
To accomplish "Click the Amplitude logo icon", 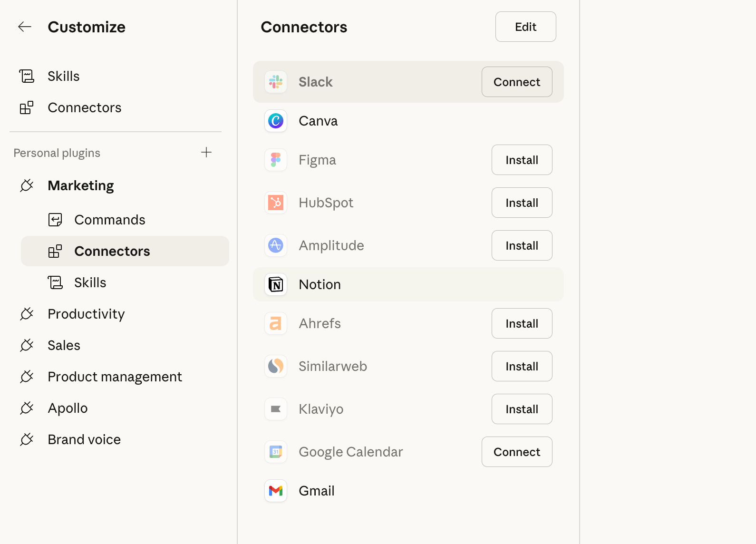I will point(276,245).
